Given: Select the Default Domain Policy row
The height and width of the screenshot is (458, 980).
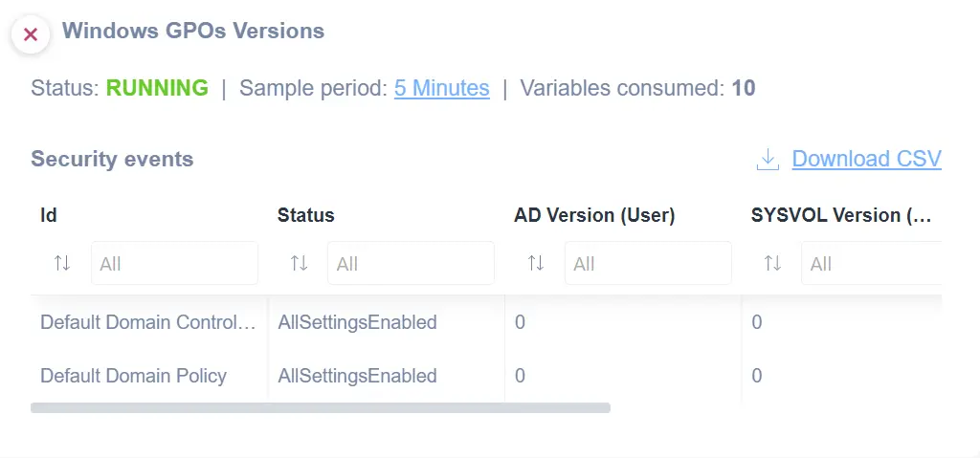Looking at the screenshot, I should (485, 376).
